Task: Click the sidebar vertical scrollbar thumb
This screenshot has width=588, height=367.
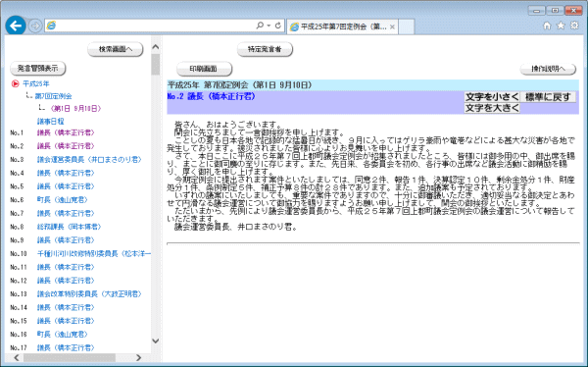Action: [x=156, y=65]
